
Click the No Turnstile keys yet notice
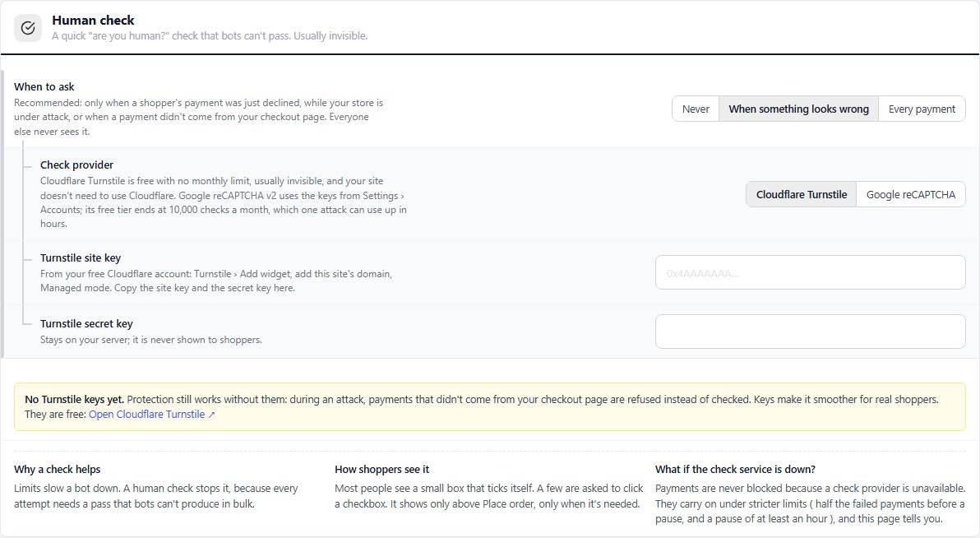pos(490,406)
